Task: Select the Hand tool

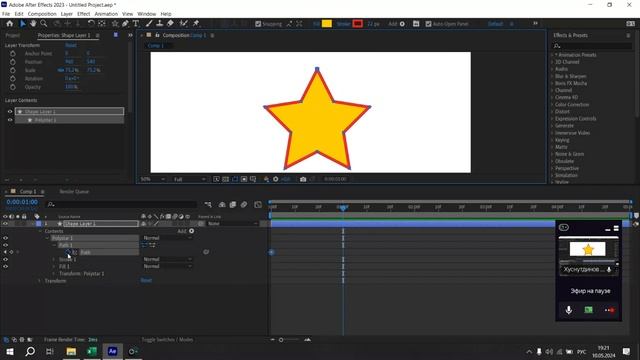Action: tap(33, 24)
